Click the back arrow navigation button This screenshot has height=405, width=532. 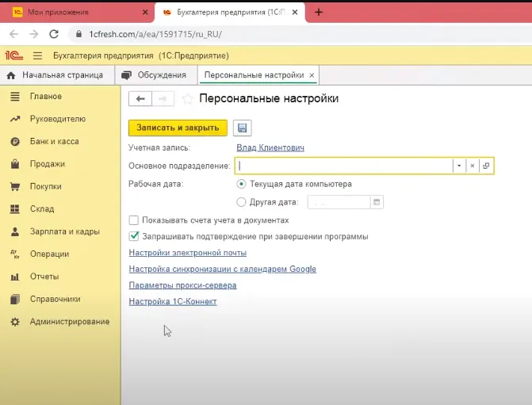tap(140, 99)
